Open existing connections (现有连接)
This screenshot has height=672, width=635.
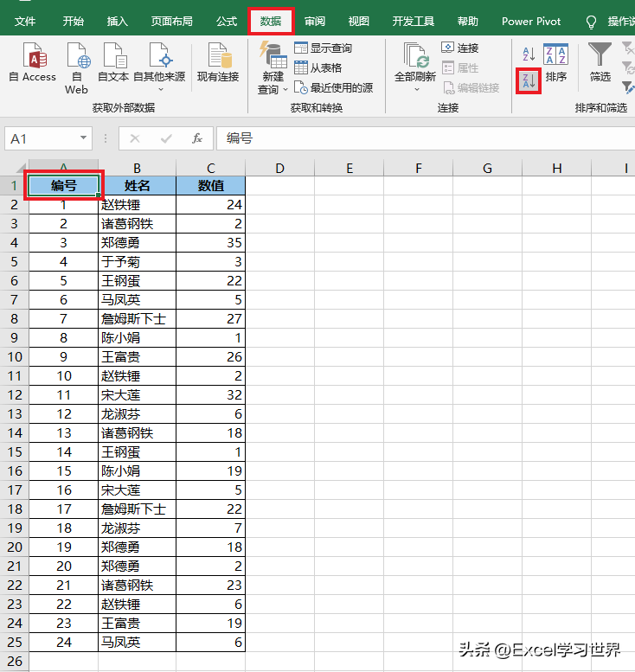[218, 63]
